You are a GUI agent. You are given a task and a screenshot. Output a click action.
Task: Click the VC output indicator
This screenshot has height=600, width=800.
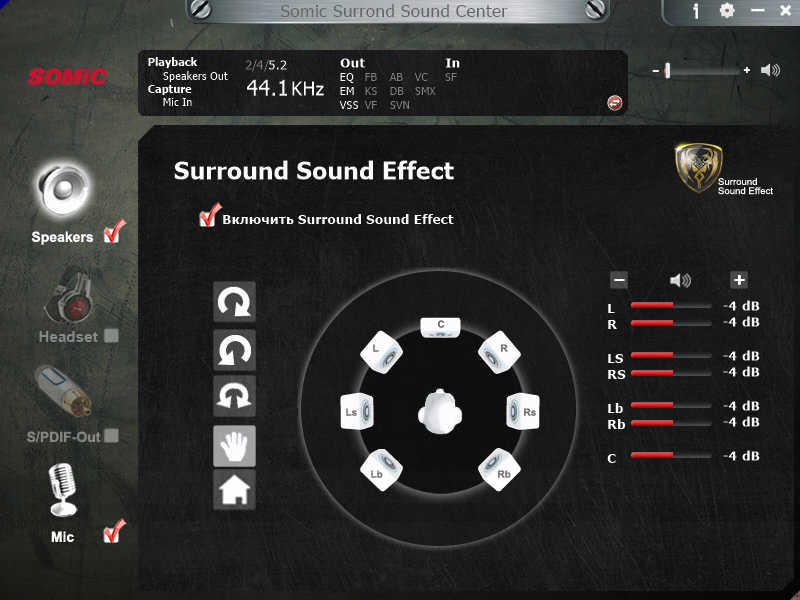421,77
